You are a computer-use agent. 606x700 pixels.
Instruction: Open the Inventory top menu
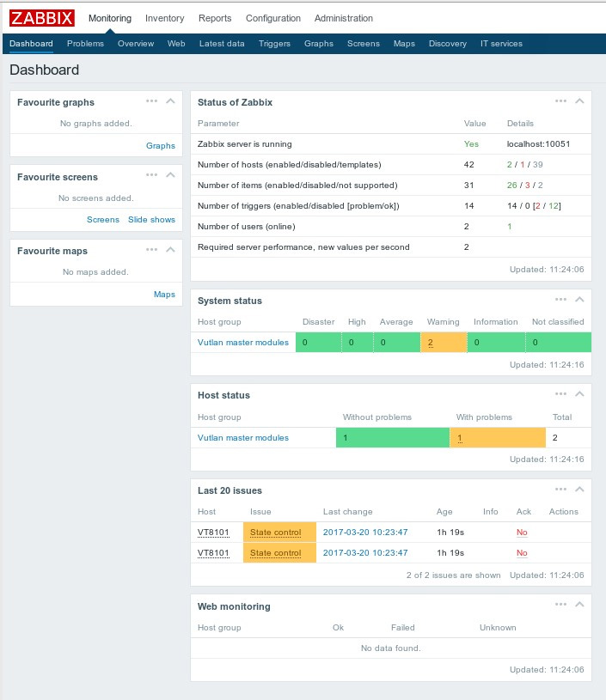tap(164, 18)
